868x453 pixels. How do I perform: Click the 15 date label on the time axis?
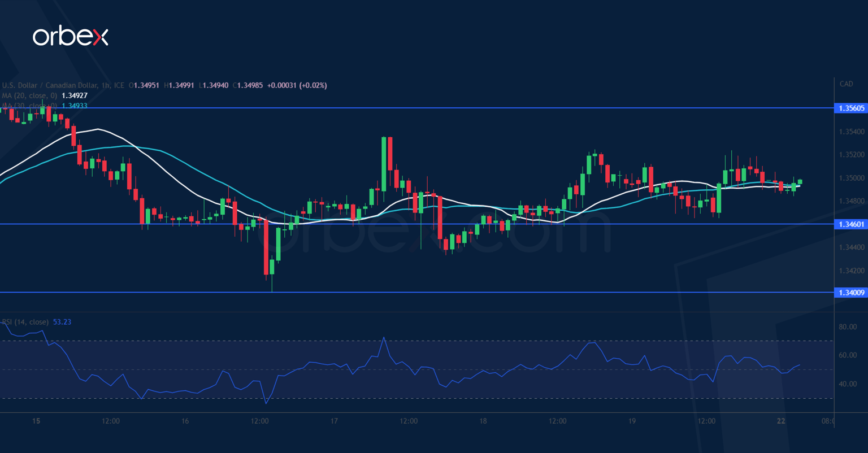(x=36, y=421)
